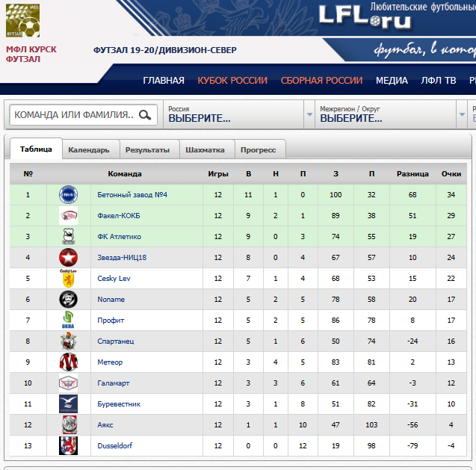476x470 pixels.
Task: Click the Dusseldorf team logo
Action: point(69,446)
